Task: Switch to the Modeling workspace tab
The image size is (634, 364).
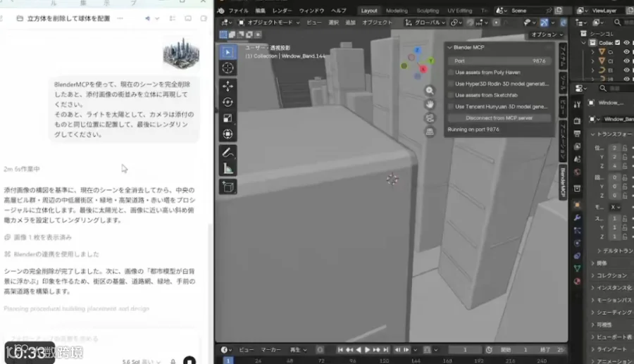Action: coord(397,11)
